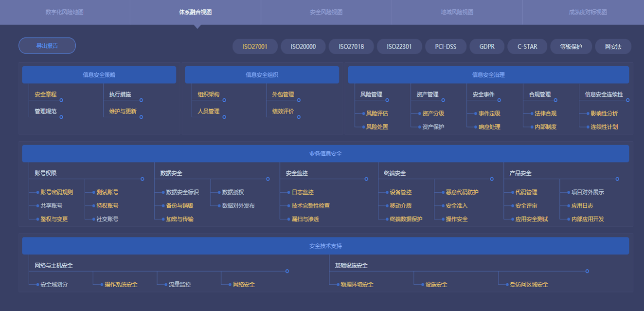Open the 安全风险视图 tab
This screenshot has width=644, height=311.
pyautogui.click(x=326, y=12)
